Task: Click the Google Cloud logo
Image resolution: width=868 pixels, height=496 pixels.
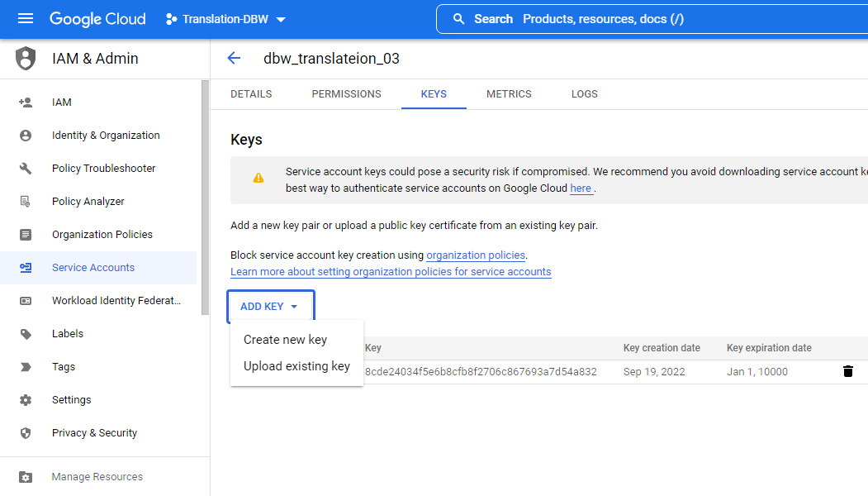Action: pos(97,19)
